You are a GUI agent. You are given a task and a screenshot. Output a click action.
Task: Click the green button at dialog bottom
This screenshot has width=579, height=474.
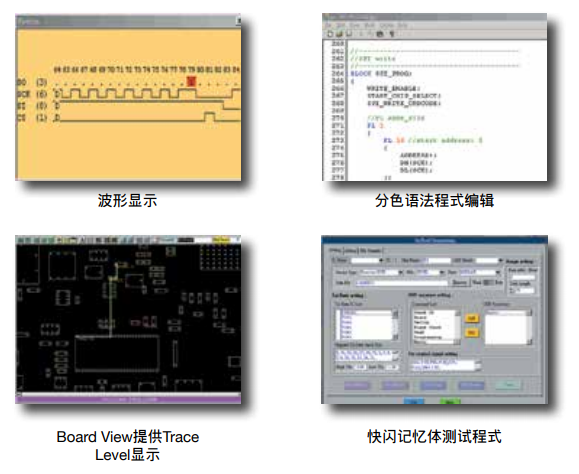pyautogui.click(x=449, y=401)
